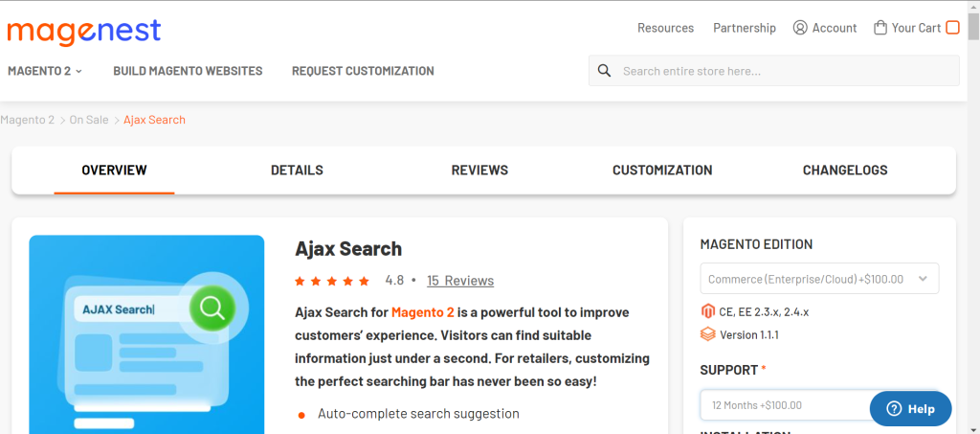This screenshot has height=434, width=980.
Task: Click the Magento logo icon near CE, EE
Action: tap(708, 311)
